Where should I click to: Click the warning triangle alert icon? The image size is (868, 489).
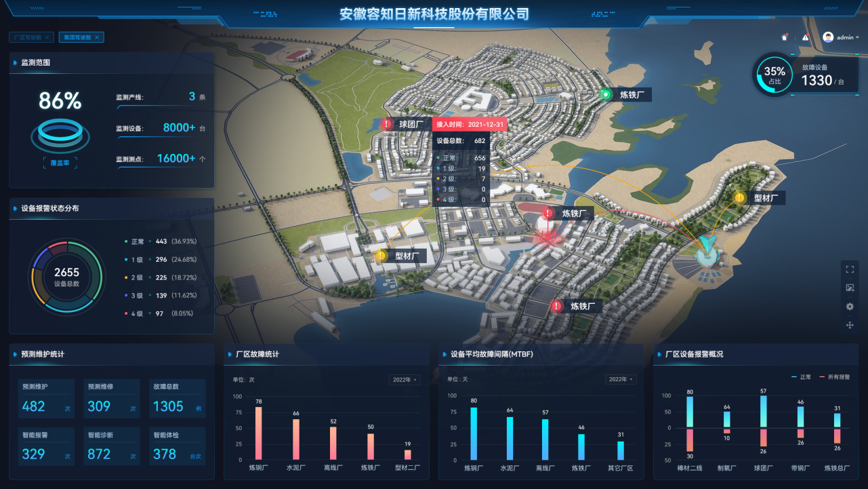(806, 38)
